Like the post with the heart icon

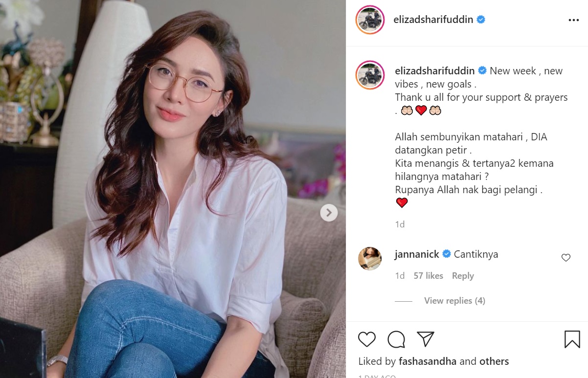click(x=367, y=339)
